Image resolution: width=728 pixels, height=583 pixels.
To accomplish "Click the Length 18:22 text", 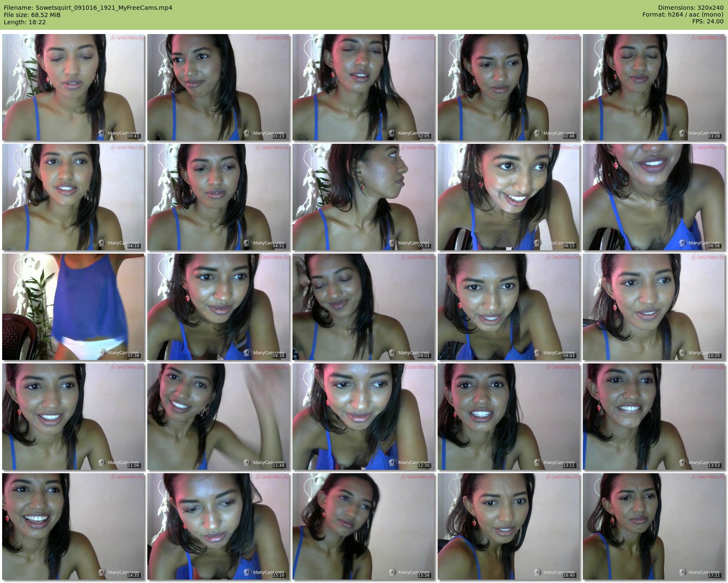I will tap(25, 22).
